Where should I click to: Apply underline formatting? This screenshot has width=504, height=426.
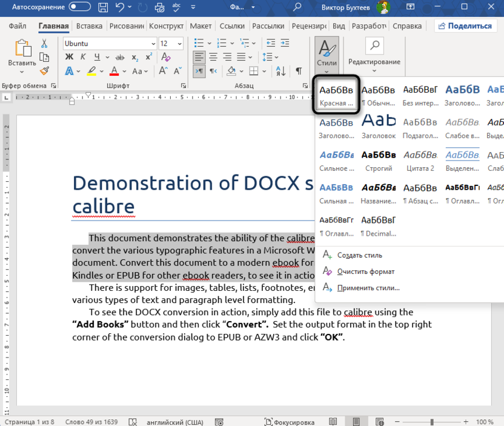coord(97,56)
